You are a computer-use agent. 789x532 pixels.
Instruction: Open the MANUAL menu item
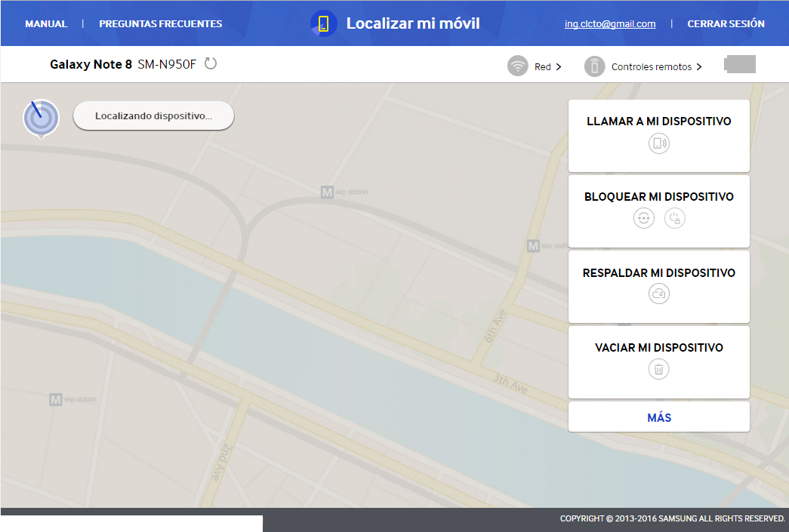click(x=46, y=23)
